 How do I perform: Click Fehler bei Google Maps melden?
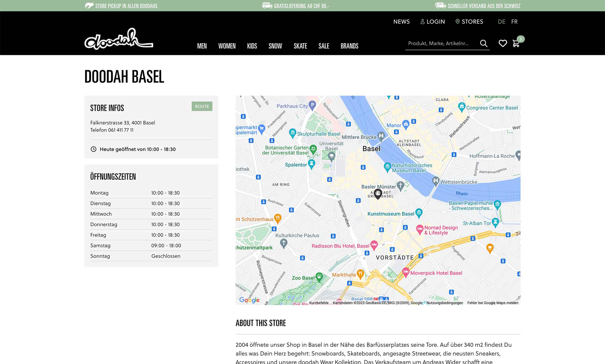tap(493, 303)
